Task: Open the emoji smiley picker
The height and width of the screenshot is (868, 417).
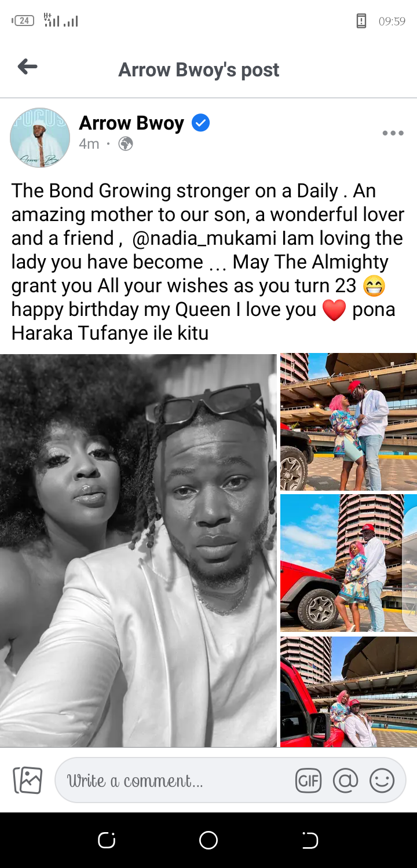Action: tap(382, 781)
